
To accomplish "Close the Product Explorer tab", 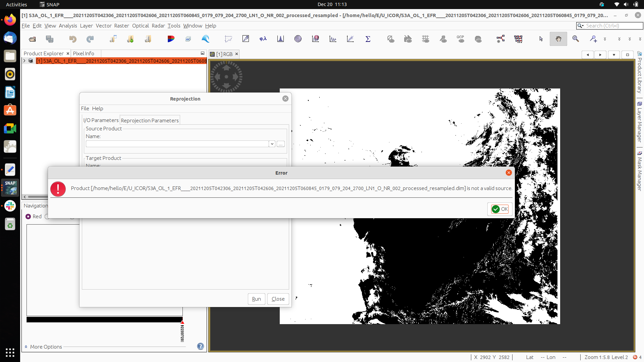I will coord(68,54).
